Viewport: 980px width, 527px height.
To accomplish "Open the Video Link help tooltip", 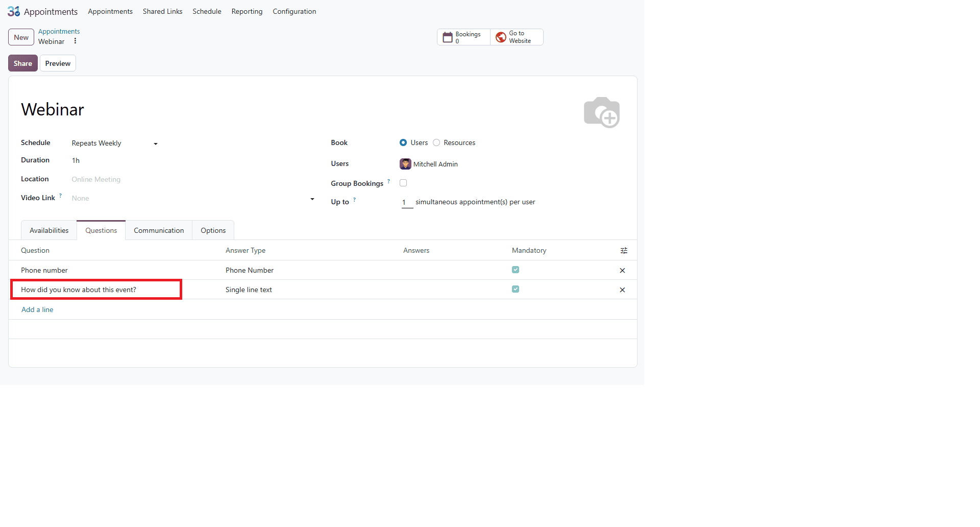I will tap(60, 196).
